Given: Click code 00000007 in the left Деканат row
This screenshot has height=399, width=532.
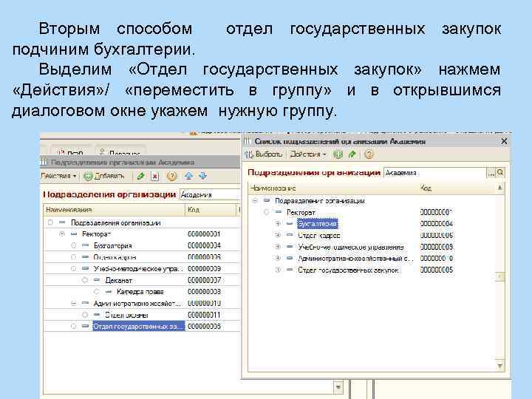Looking at the screenshot, I should tap(204, 281).
